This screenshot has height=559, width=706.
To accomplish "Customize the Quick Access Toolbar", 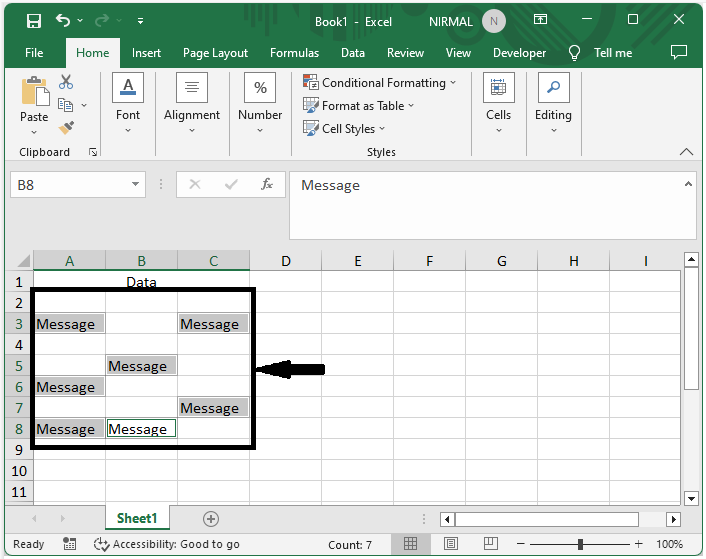I will coord(140,21).
